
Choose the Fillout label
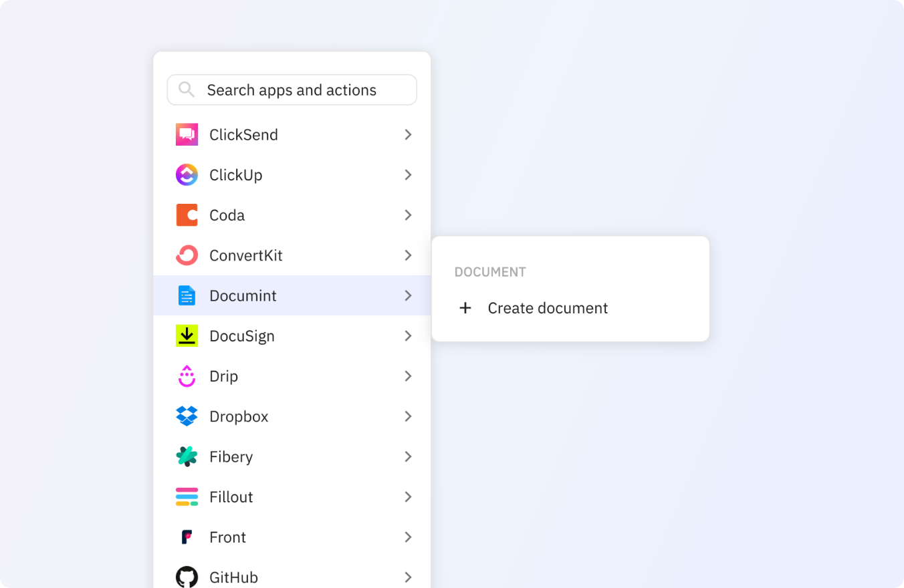coord(231,496)
